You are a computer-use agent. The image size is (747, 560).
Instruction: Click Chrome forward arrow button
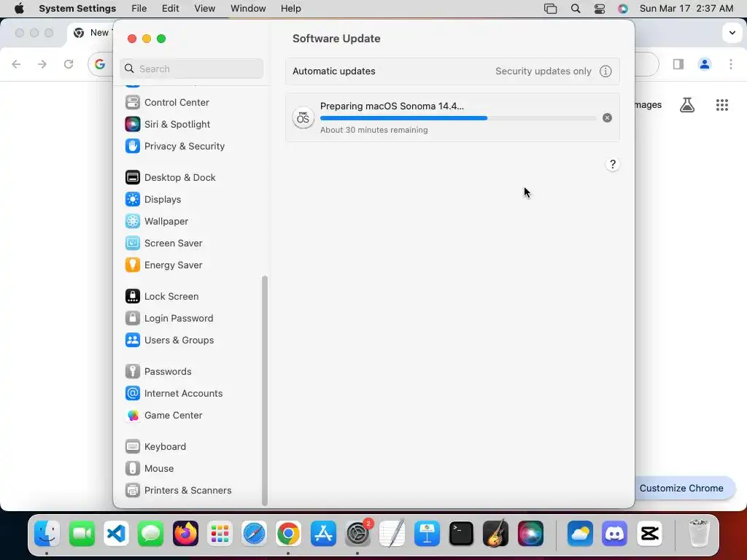click(x=42, y=64)
